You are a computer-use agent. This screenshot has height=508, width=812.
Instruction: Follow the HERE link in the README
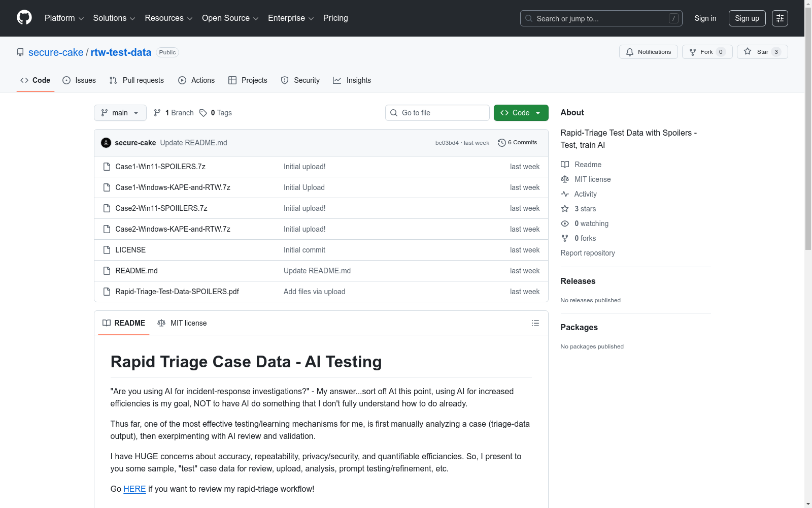click(x=134, y=489)
